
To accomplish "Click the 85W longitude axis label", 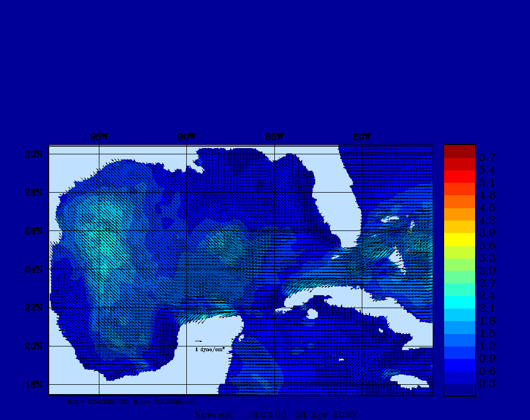I will coord(274,137).
